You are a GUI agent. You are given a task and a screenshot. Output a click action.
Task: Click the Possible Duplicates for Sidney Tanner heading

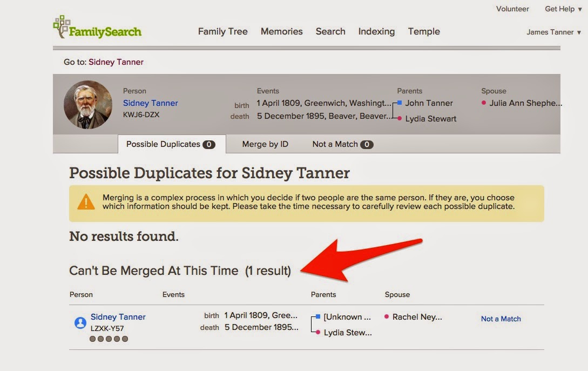pyautogui.click(x=209, y=173)
